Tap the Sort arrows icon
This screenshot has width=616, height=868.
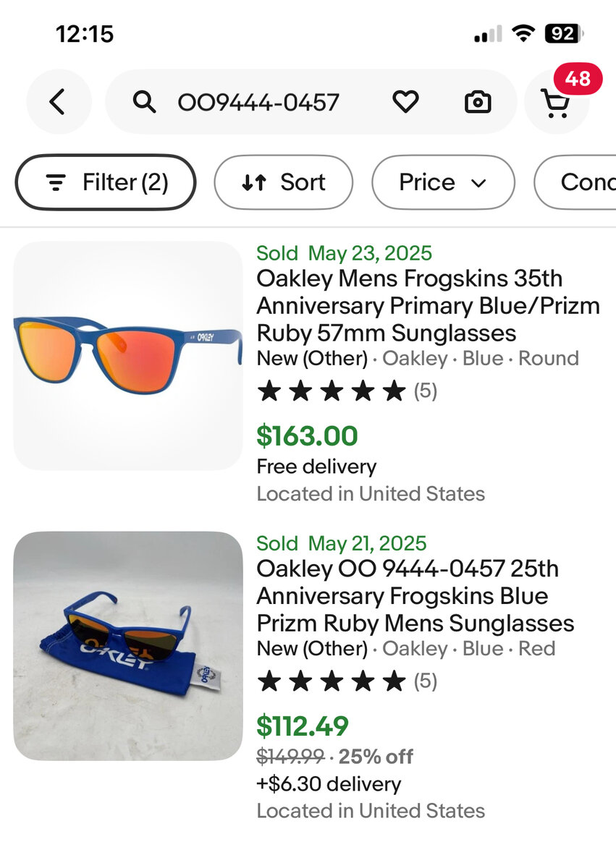click(254, 182)
